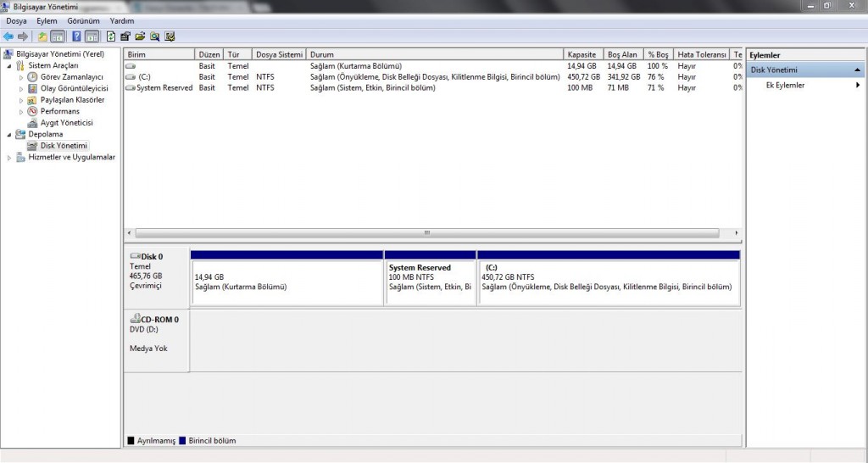Open the Dosya menu
This screenshot has width=868, height=463.
pyautogui.click(x=17, y=20)
